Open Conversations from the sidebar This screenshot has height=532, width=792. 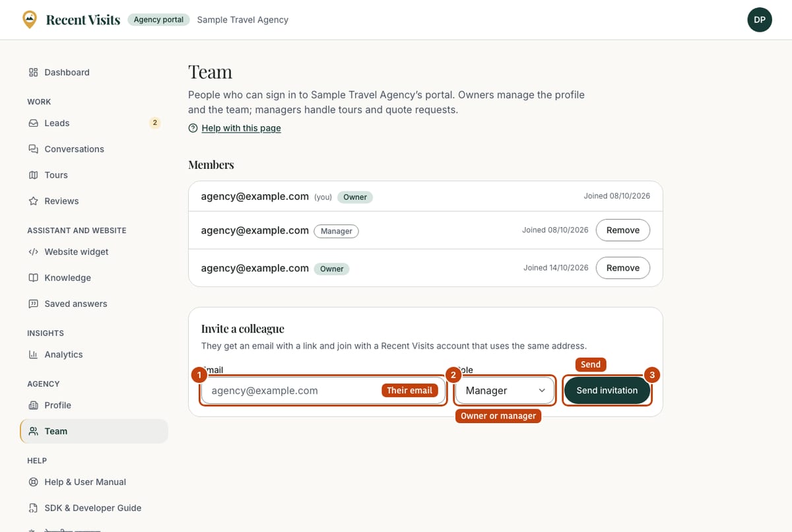click(94, 149)
